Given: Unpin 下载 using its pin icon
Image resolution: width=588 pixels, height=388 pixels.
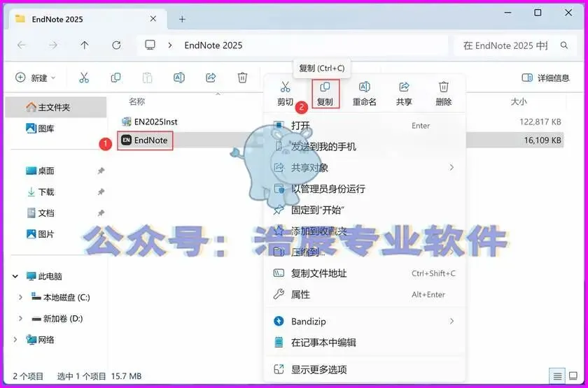Looking at the screenshot, I should pyautogui.click(x=101, y=192).
